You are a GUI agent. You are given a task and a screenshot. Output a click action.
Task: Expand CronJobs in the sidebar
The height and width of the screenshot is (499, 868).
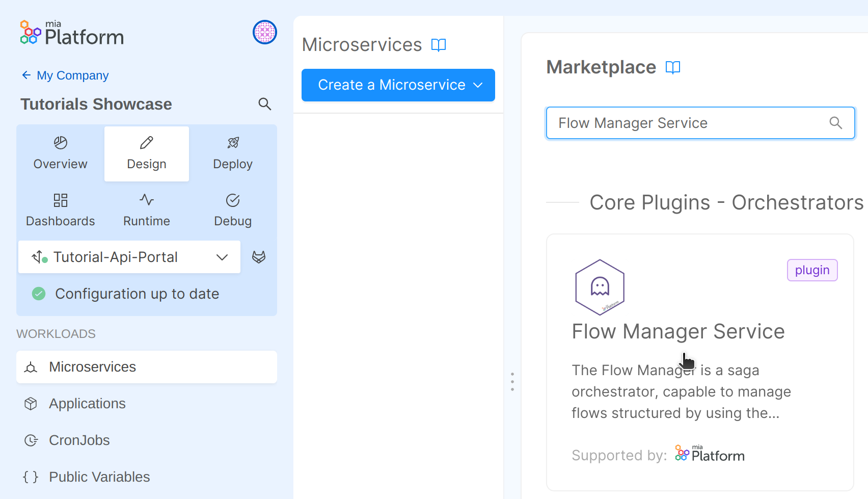[79, 440]
